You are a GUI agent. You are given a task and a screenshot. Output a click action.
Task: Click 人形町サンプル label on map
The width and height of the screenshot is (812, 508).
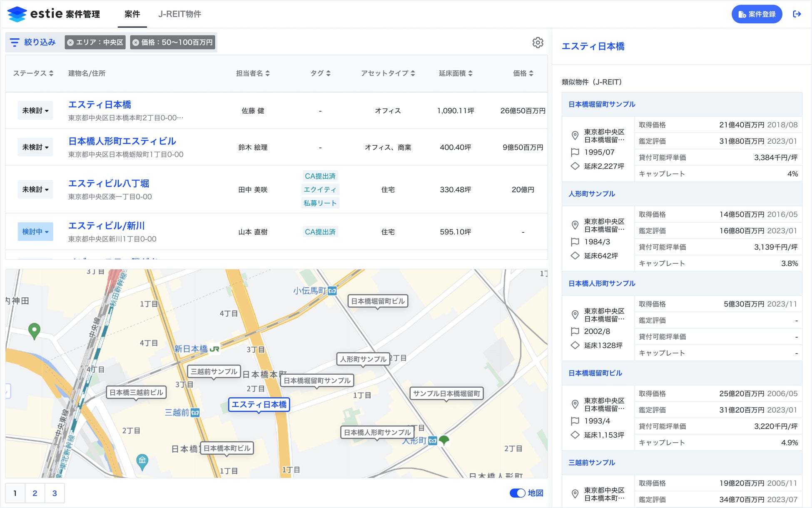[x=363, y=359]
